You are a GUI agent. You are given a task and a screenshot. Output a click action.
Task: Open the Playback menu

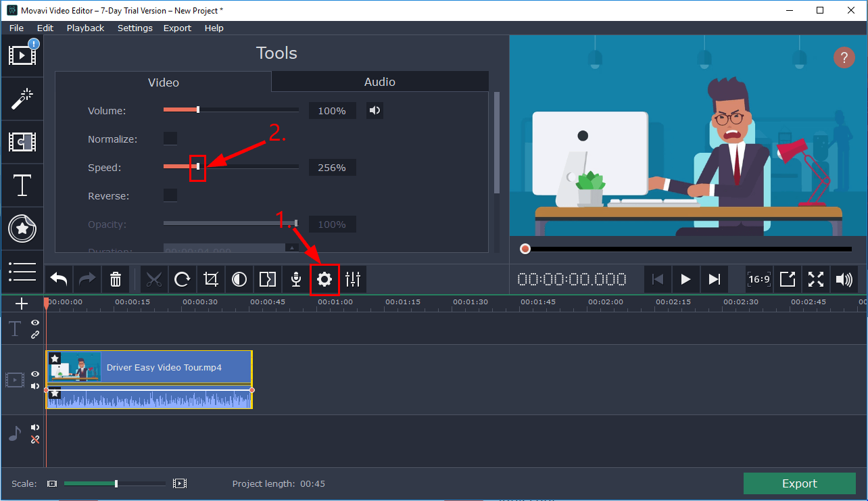85,28
